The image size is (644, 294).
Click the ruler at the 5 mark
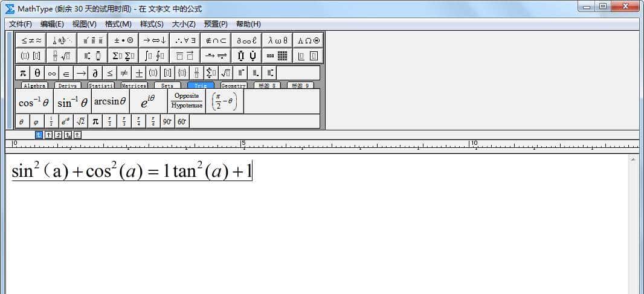tap(243, 145)
